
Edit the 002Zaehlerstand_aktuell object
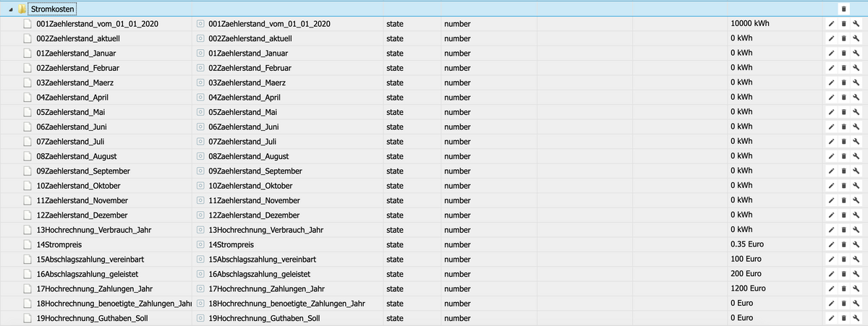click(x=831, y=38)
